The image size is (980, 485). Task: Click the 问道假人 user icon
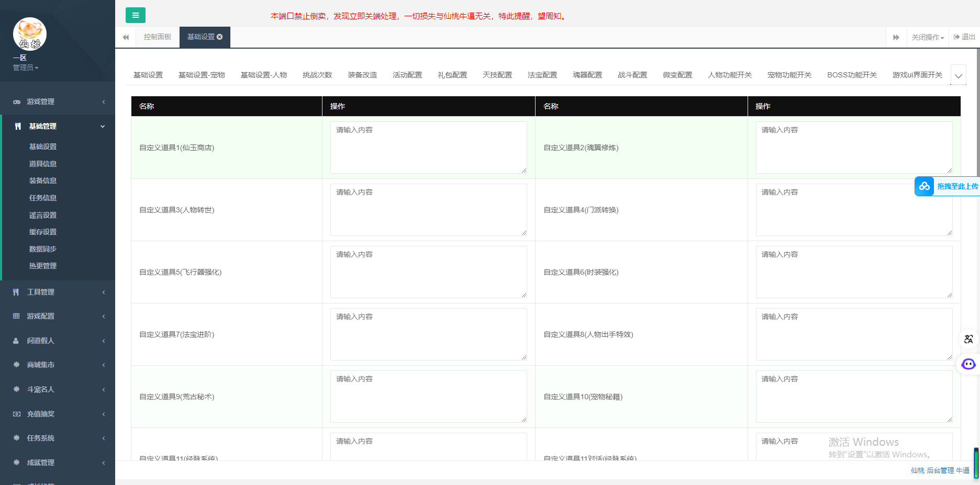coord(16,341)
